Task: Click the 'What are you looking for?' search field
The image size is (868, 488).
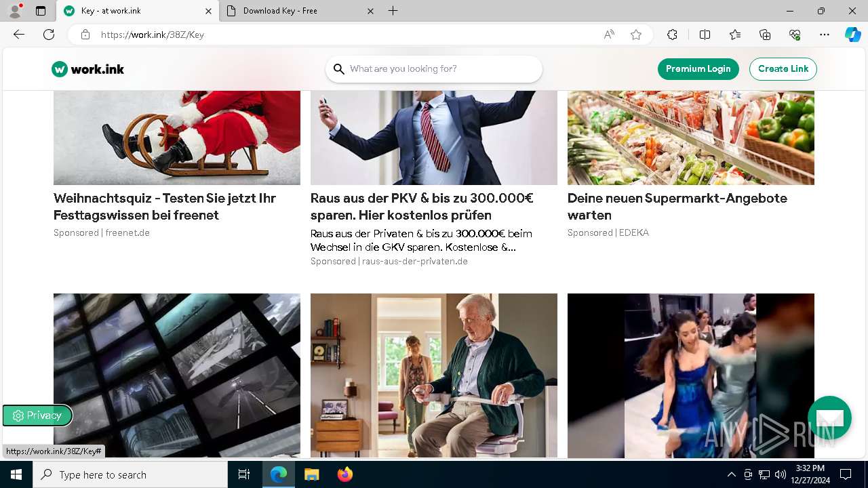Action: pos(434,68)
